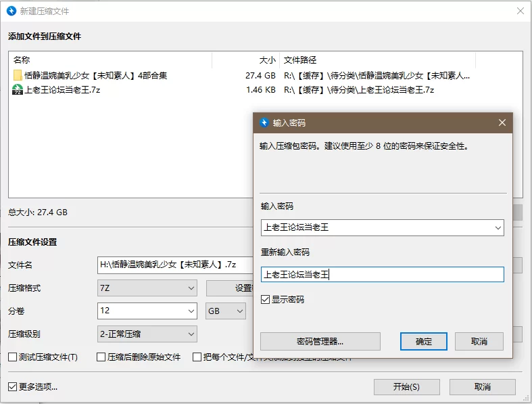
Task: Uncheck the 显示密码 checkbox
Action: (265, 299)
